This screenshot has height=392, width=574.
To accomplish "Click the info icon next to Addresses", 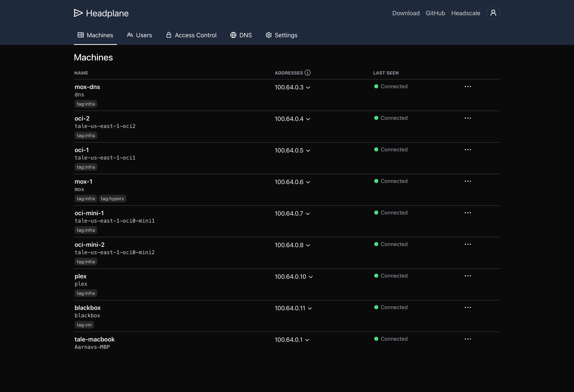I will [308, 73].
